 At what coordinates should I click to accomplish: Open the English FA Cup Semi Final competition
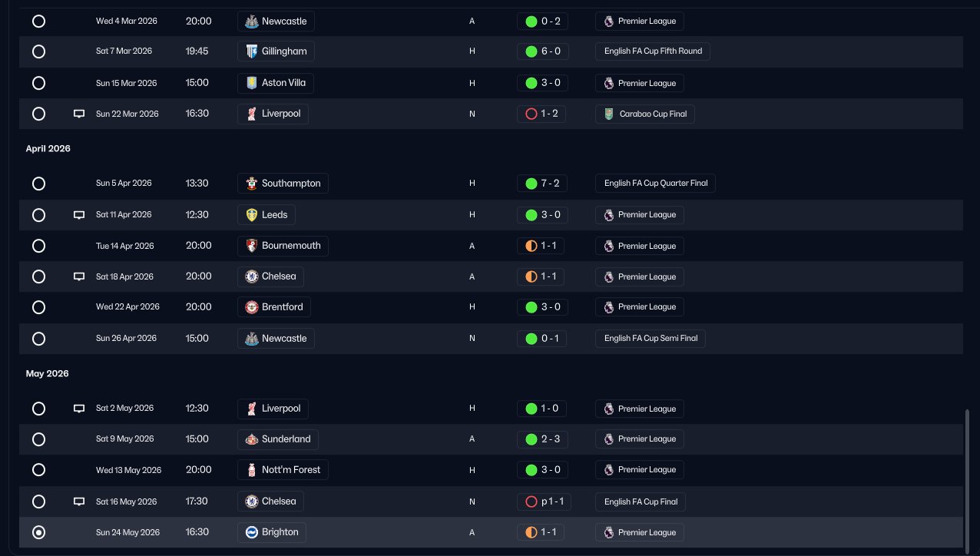[x=651, y=338]
